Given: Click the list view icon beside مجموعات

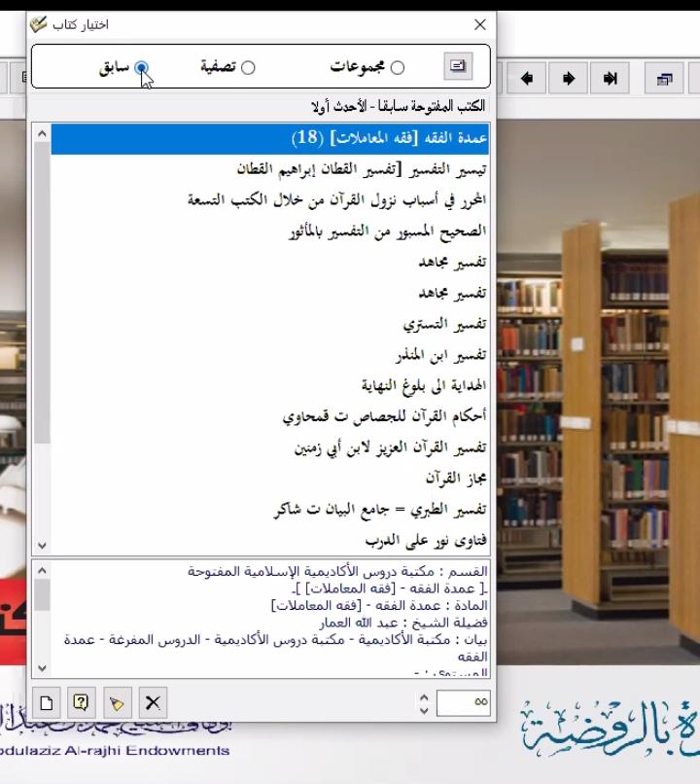Looking at the screenshot, I should 457,66.
